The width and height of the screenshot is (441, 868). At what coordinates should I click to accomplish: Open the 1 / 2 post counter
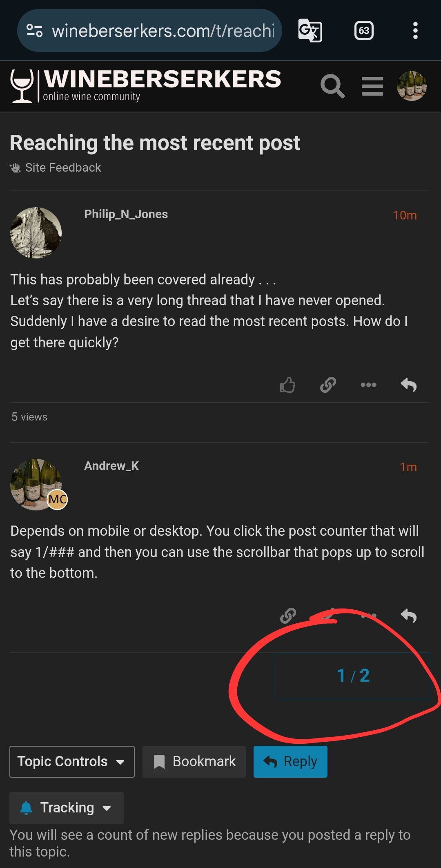(x=354, y=676)
